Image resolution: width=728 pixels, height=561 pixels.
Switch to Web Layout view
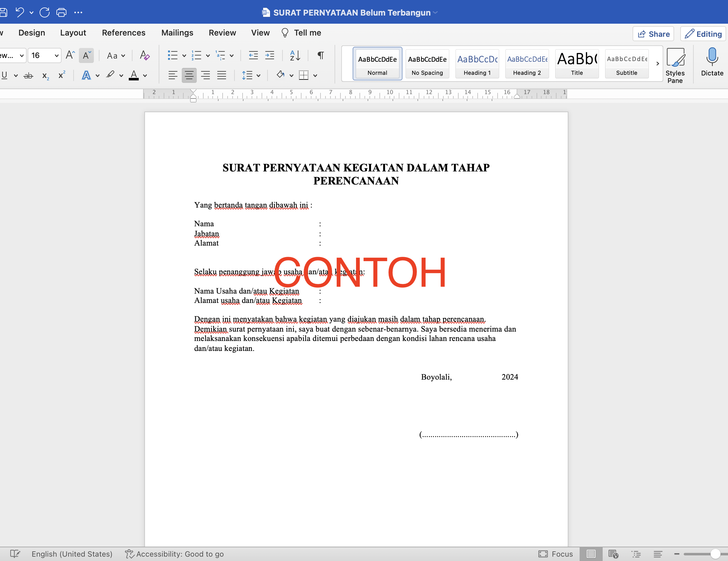click(613, 554)
